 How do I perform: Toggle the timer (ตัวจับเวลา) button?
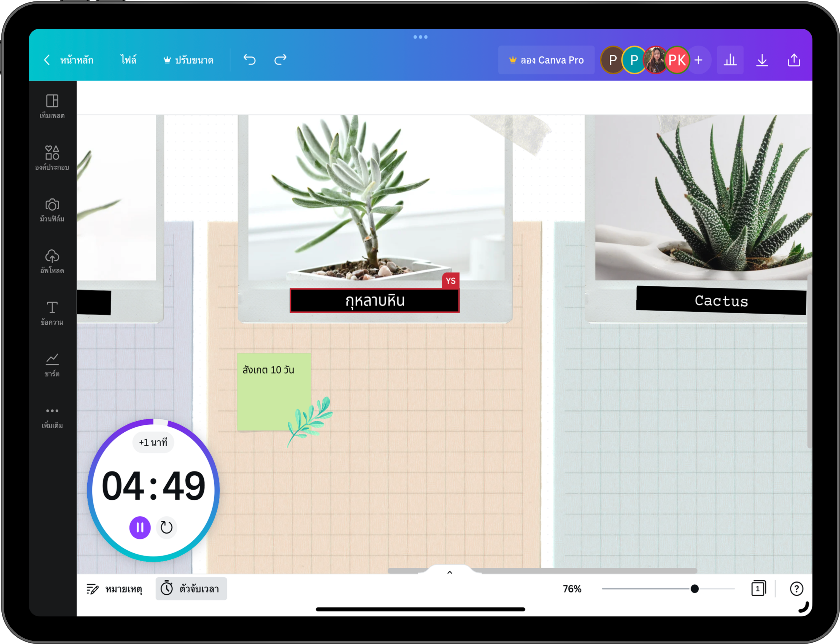[191, 588]
